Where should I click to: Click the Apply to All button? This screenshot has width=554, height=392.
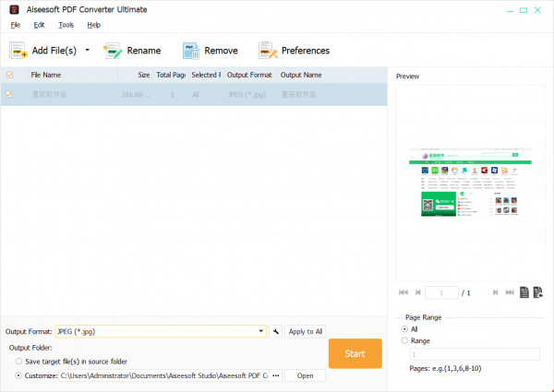[x=306, y=331]
